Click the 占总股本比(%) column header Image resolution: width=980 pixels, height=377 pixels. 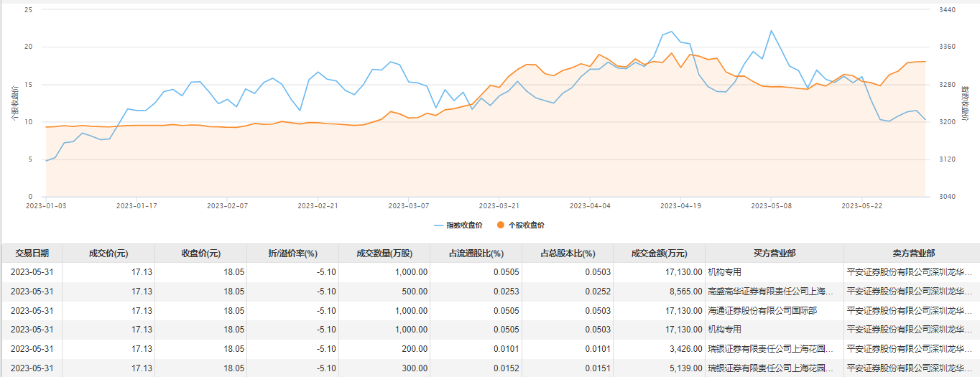[568, 253]
